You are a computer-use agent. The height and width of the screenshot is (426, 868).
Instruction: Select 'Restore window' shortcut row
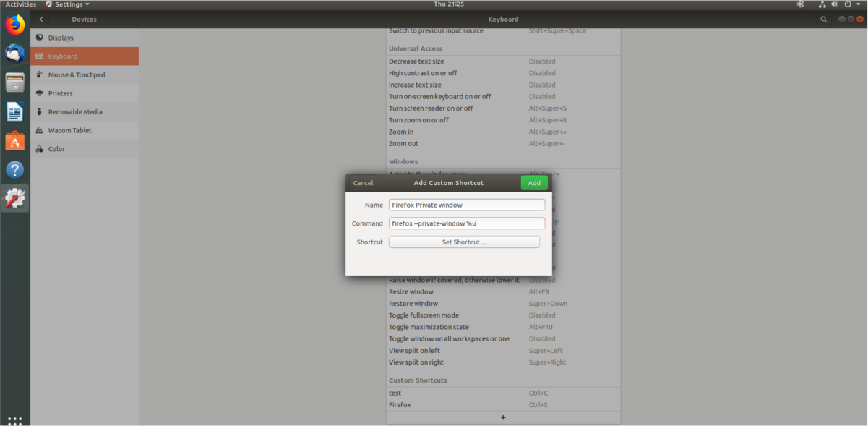pyautogui.click(x=503, y=304)
